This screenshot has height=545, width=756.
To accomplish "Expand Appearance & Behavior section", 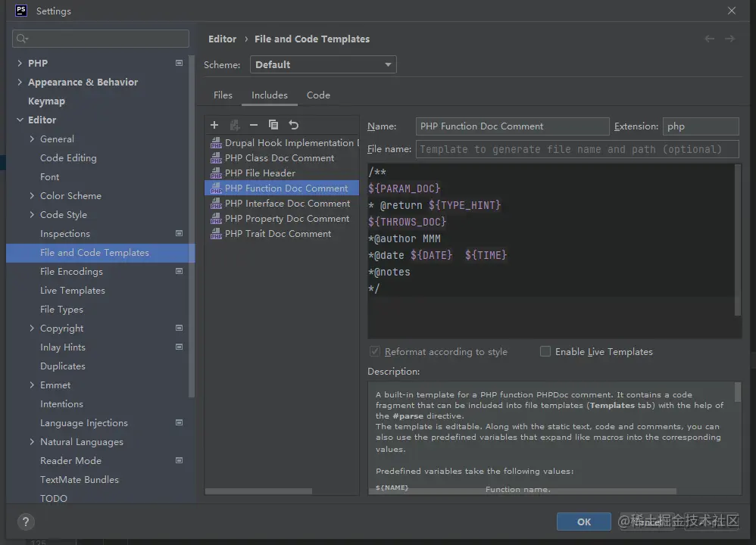I will [x=20, y=83].
